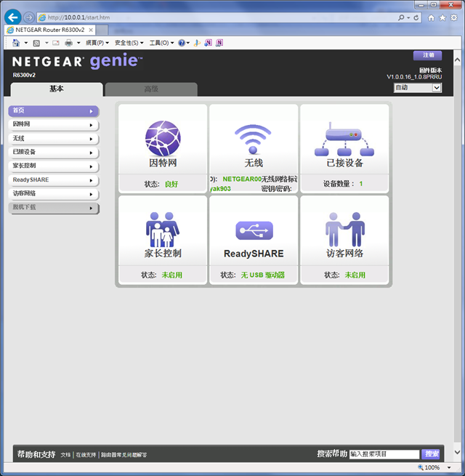Click the 家长控制 status 未启用 text
465x476 pixels.
[x=172, y=275]
